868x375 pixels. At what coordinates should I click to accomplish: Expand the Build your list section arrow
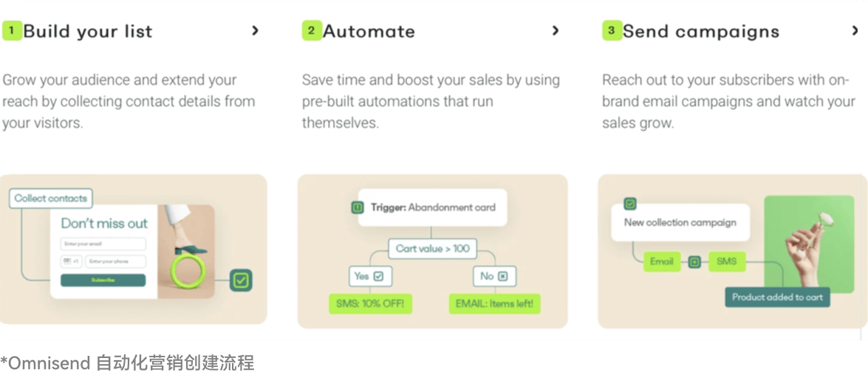tap(255, 31)
